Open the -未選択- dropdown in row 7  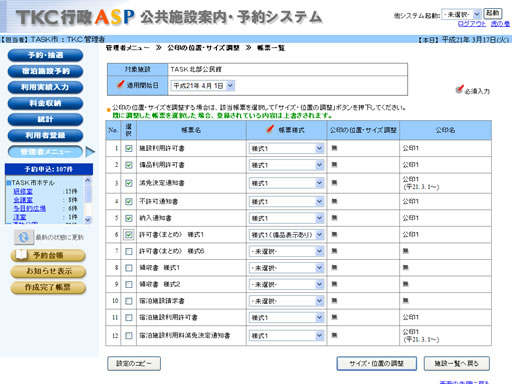point(286,251)
